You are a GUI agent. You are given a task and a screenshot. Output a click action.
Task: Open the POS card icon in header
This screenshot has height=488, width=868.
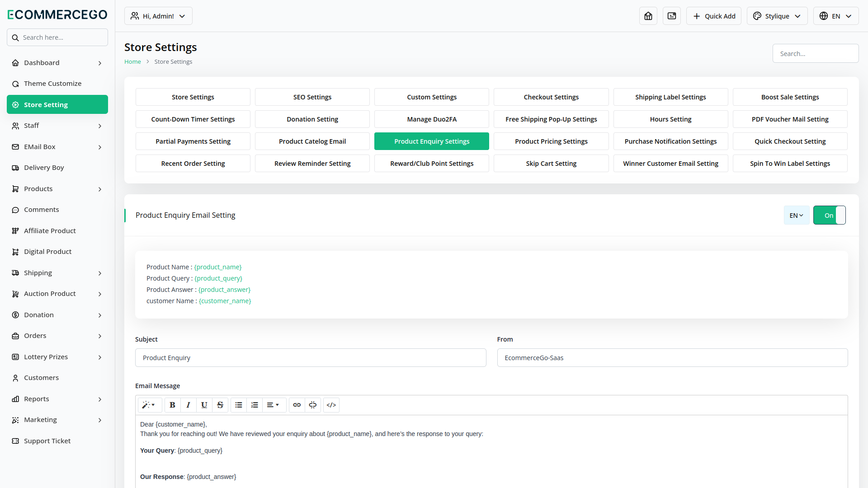click(x=671, y=16)
